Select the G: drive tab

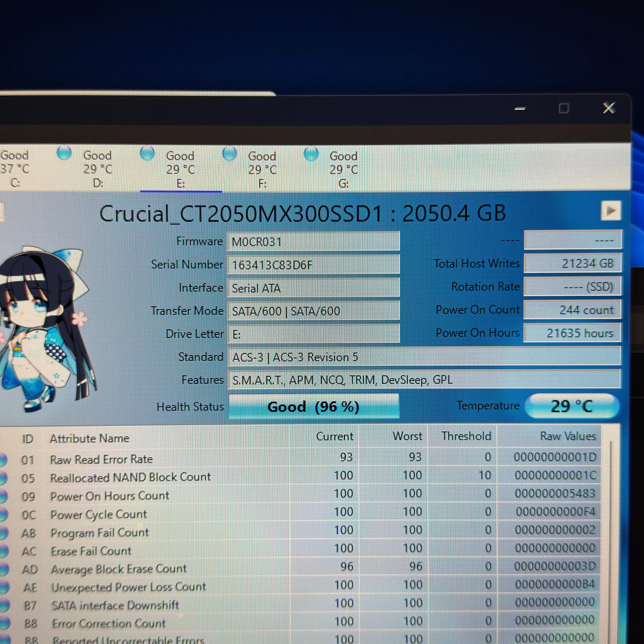click(x=344, y=169)
